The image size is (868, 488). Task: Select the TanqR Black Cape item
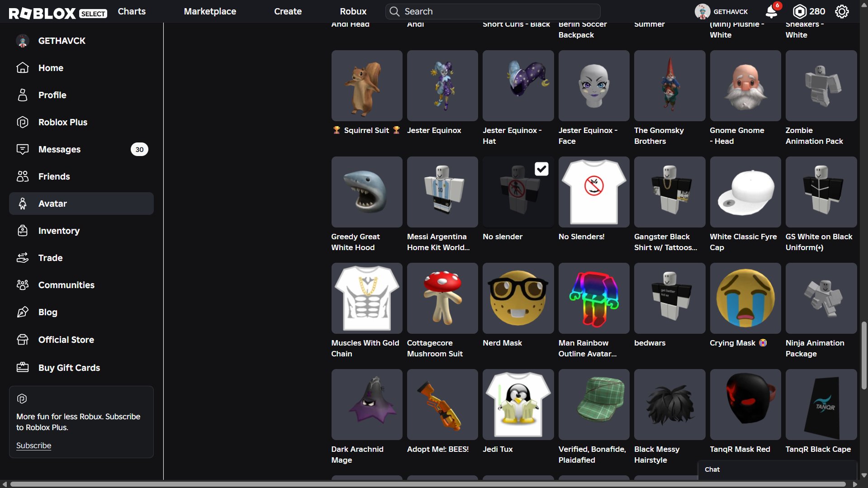pyautogui.click(x=821, y=404)
